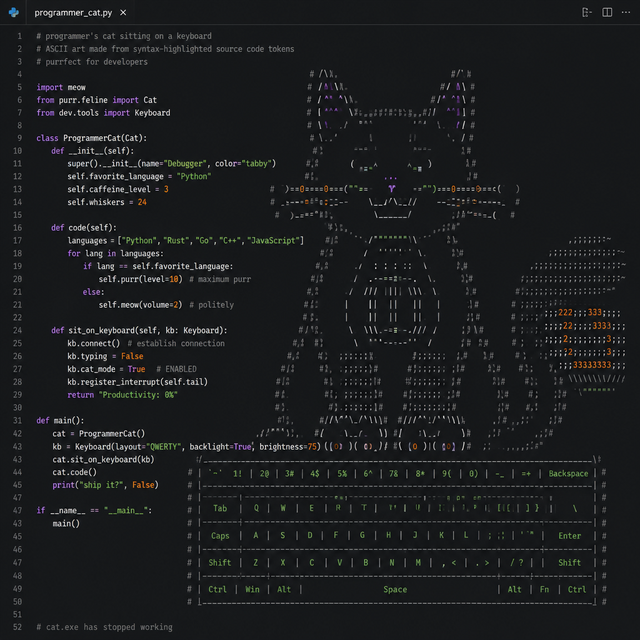This screenshot has width=640, height=640.
Task: Click "# cat.exe has stopped working" comment
Action: pyautogui.click(x=104, y=627)
